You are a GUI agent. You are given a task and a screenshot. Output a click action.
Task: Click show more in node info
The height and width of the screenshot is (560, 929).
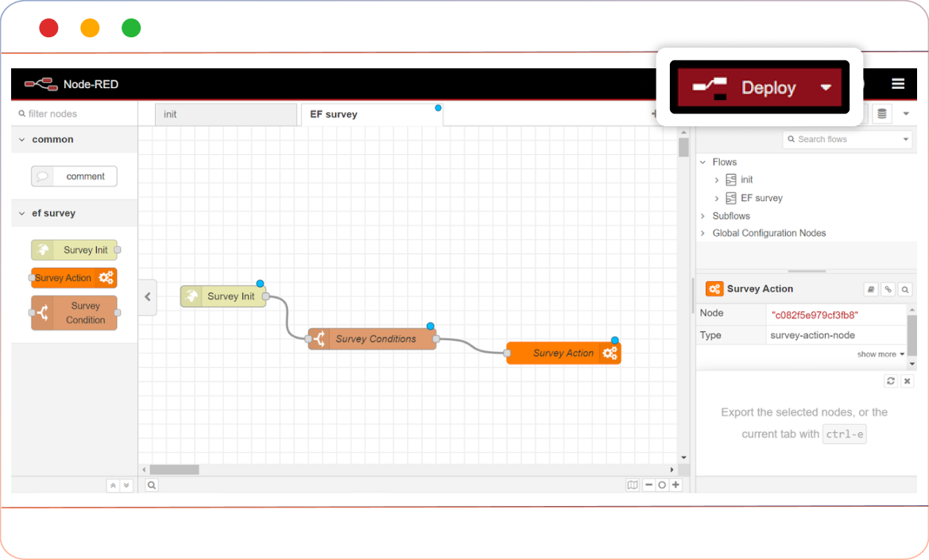click(880, 354)
